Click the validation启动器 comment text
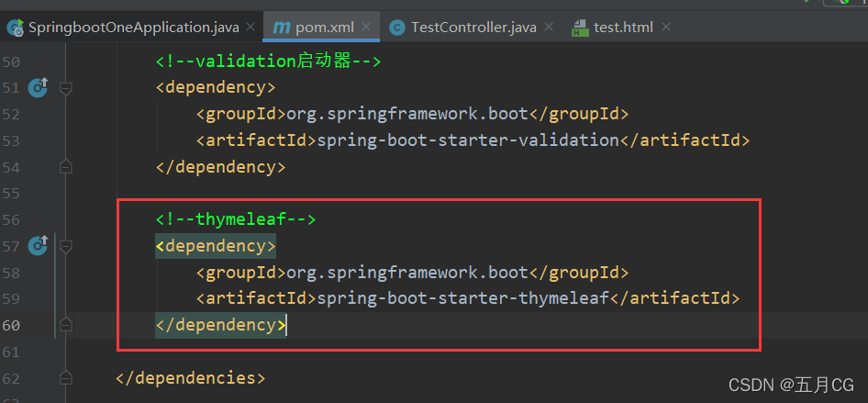The height and width of the screenshot is (403, 868). point(268,61)
